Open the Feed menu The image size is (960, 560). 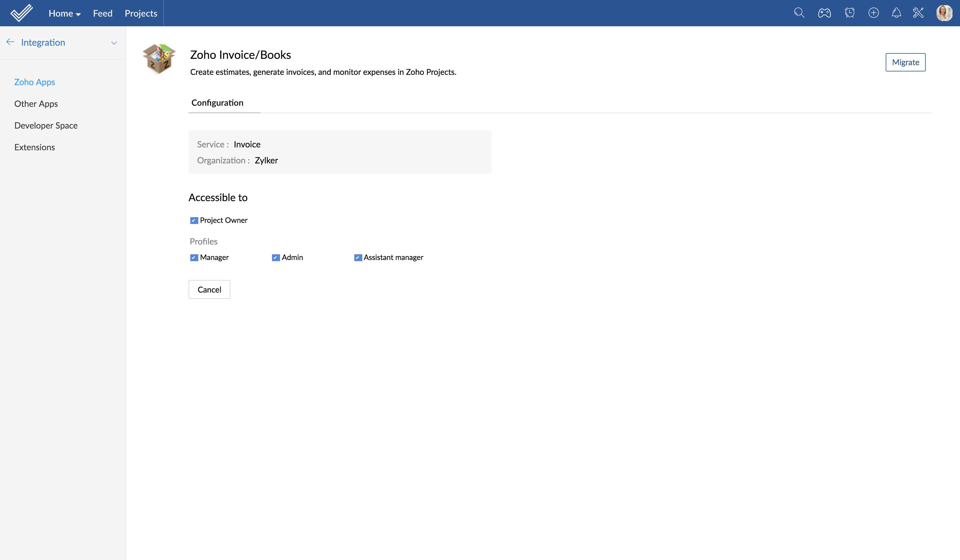(x=103, y=13)
